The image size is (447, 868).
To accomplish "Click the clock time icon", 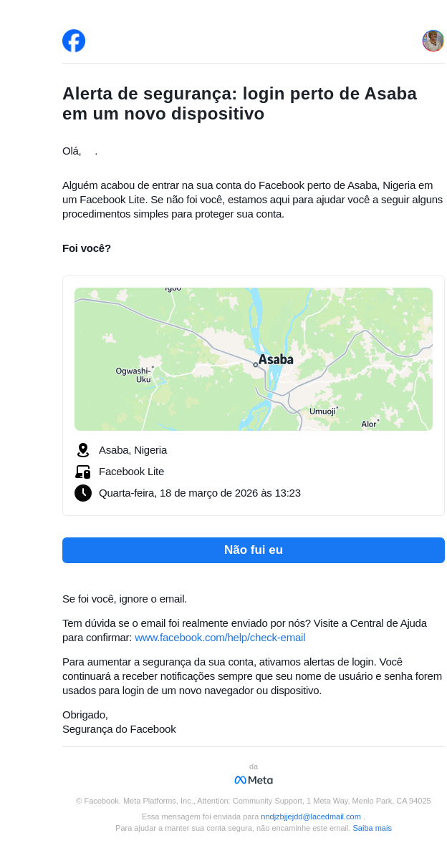I will pos(83,493).
